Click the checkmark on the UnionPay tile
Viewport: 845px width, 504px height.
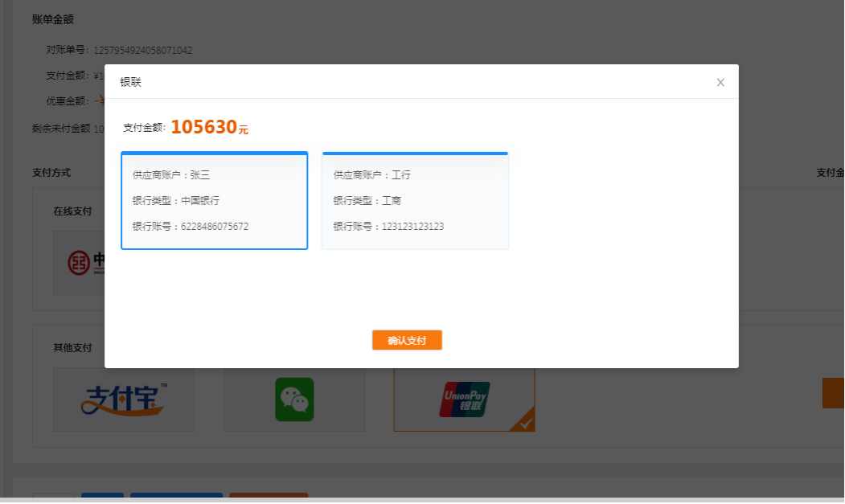(x=525, y=422)
